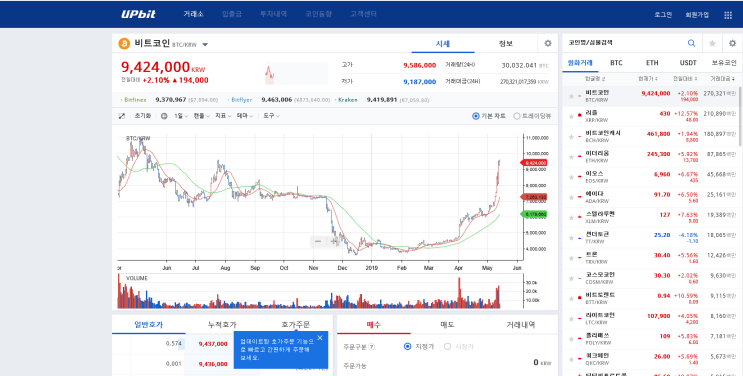Image resolution: width=743 pixels, height=376 pixels.
Task: Switch to 매도 sell tab
Action: (x=447, y=325)
